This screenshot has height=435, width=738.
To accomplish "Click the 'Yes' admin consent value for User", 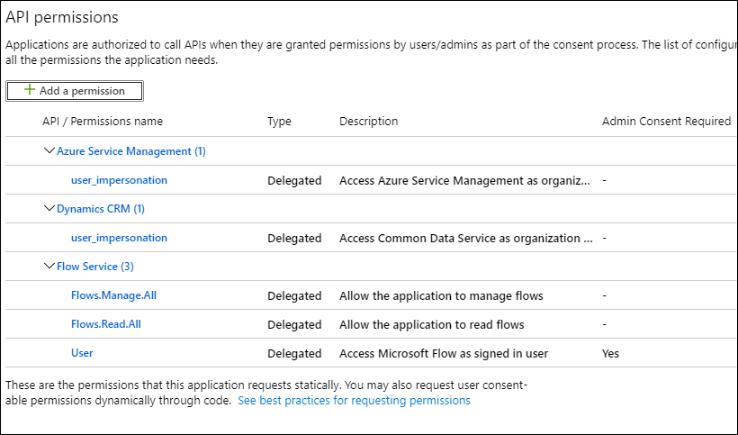I will coord(610,353).
